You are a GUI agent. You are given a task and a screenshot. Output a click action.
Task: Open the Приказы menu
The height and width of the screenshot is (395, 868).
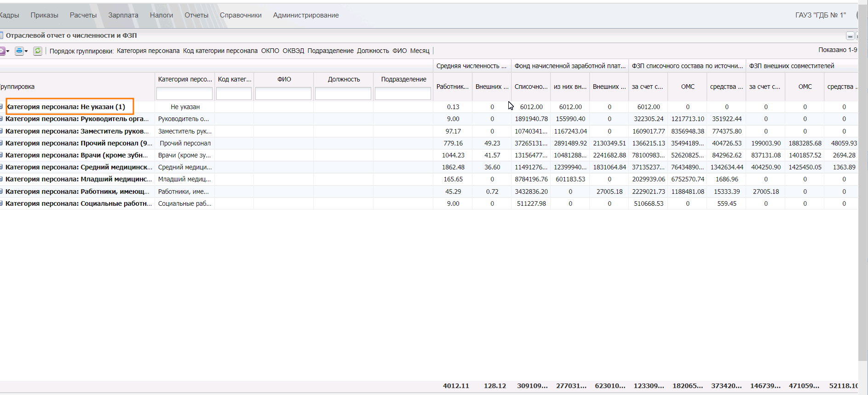pyautogui.click(x=44, y=15)
